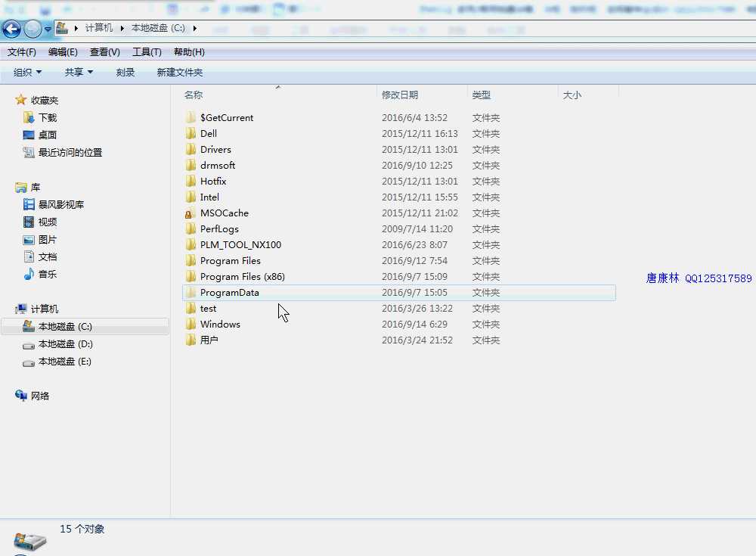Select the 库 libraries icon in sidebar

pyautogui.click(x=20, y=188)
